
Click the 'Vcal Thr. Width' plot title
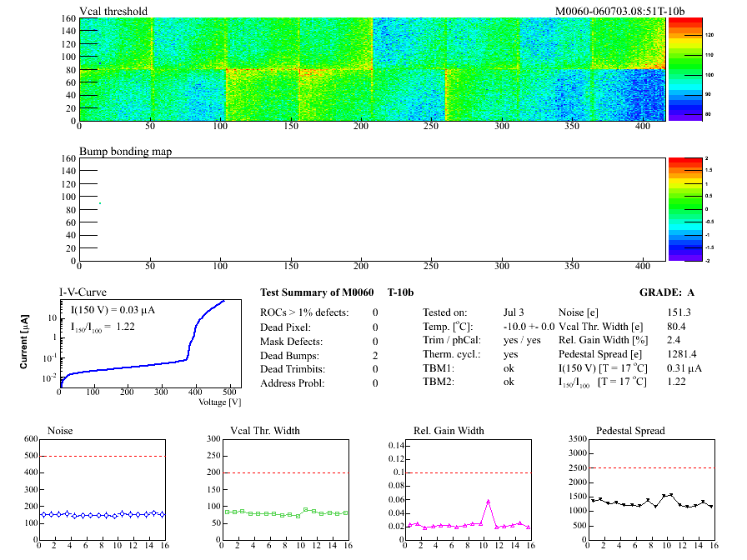pos(264,431)
